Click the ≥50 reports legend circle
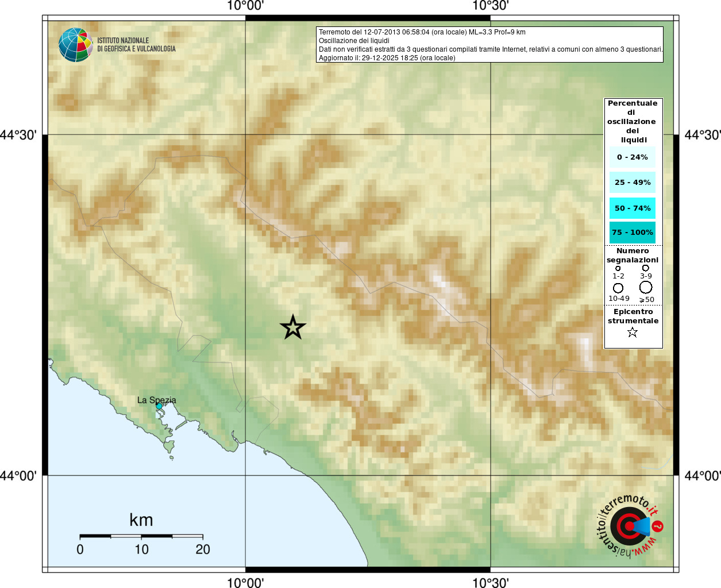The height and width of the screenshot is (588, 721). click(x=646, y=287)
